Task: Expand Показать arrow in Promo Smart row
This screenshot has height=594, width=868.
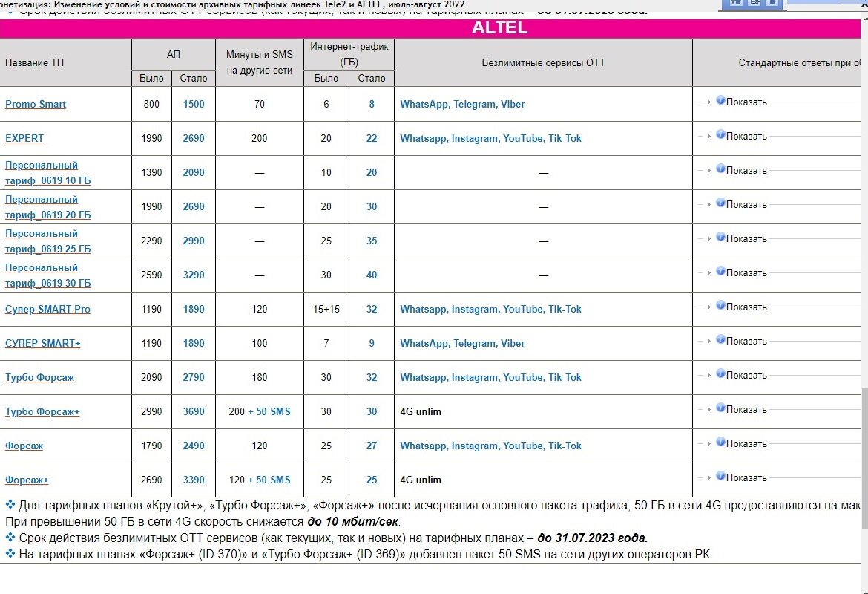Action: pyautogui.click(x=708, y=102)
